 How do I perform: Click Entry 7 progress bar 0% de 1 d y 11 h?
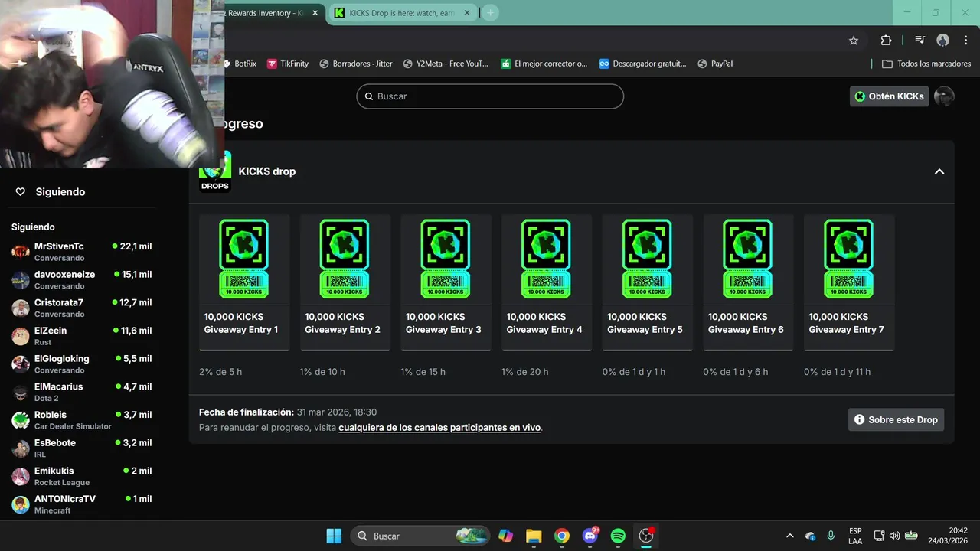[x=848, y=350]
